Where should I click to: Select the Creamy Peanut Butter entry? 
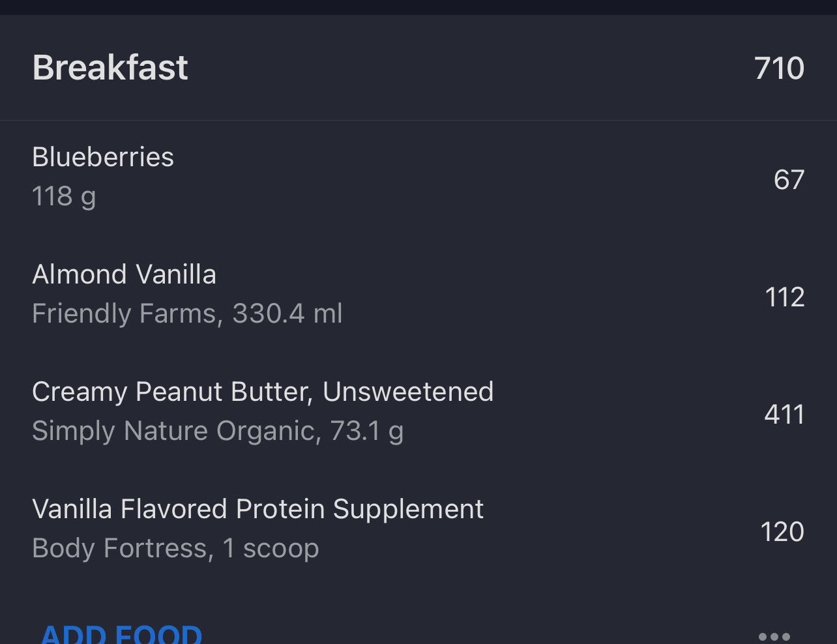pyautogui.click(x=263, y=391)
